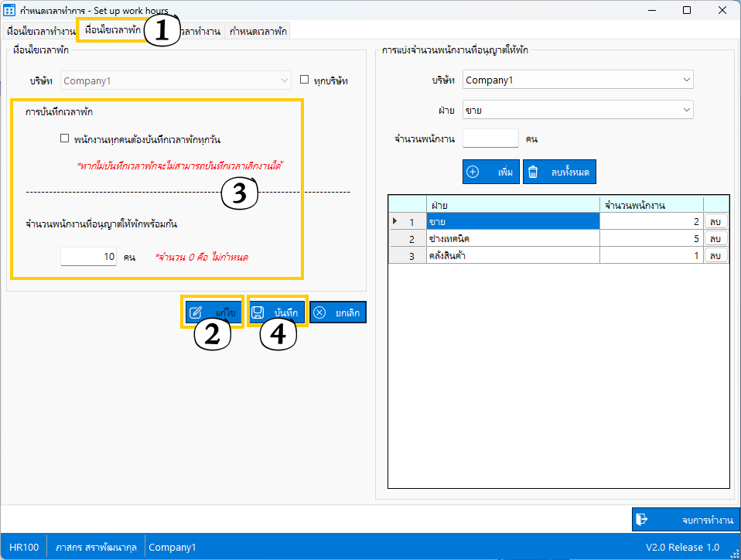Image resolution: width=741 pixels, height=560 pixels.
Task: Click the exit door icon at bottom right
Action: (x=641, y=520)
